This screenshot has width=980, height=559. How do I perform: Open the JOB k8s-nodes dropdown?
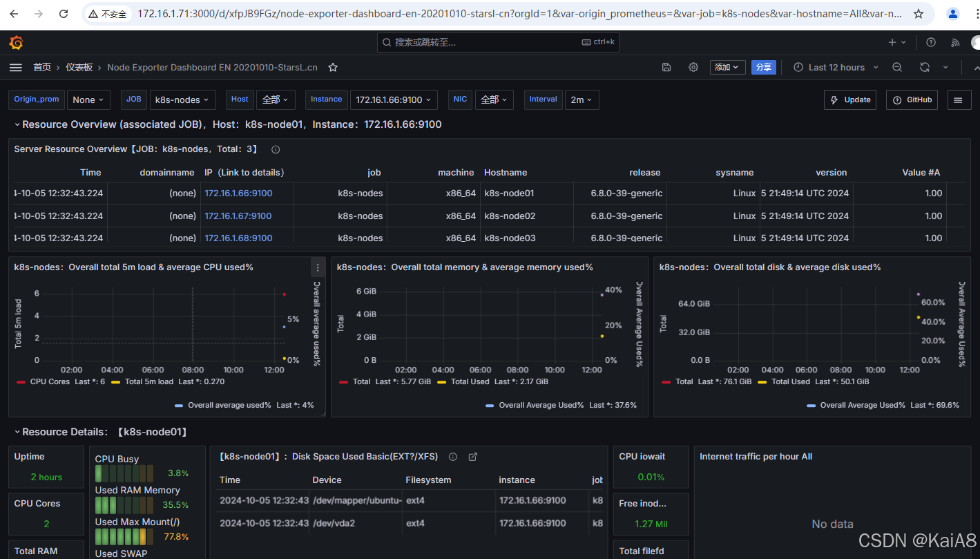click(x=182, y=100)
